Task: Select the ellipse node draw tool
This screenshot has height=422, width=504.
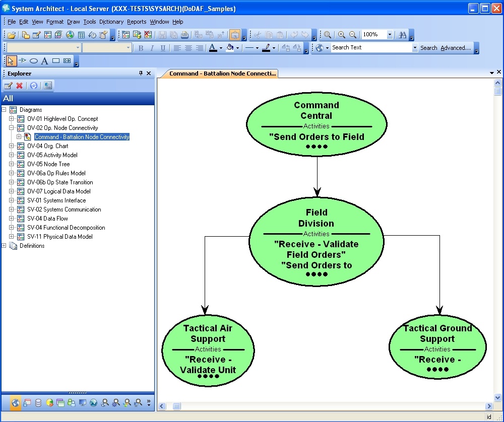Action: point(34,61)
